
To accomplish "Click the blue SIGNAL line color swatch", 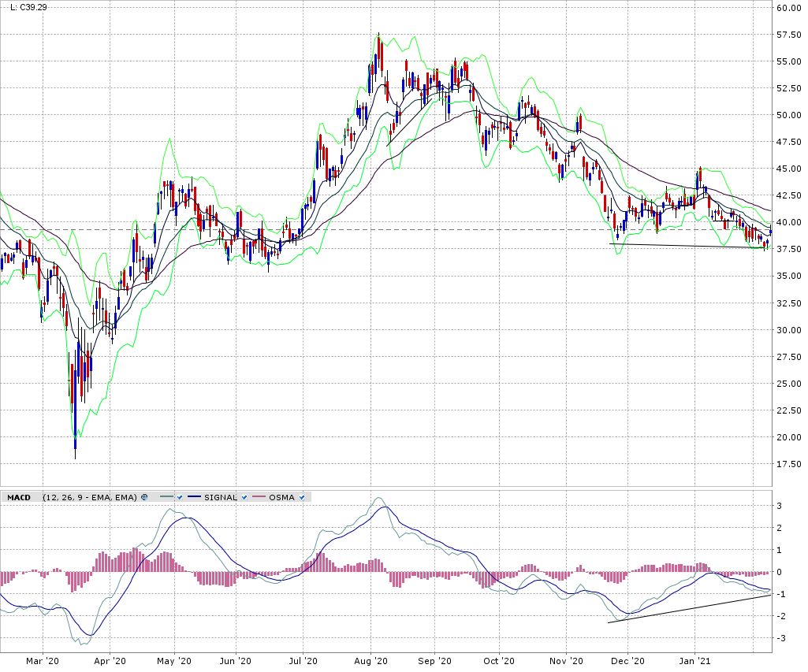I will (194, 497).
